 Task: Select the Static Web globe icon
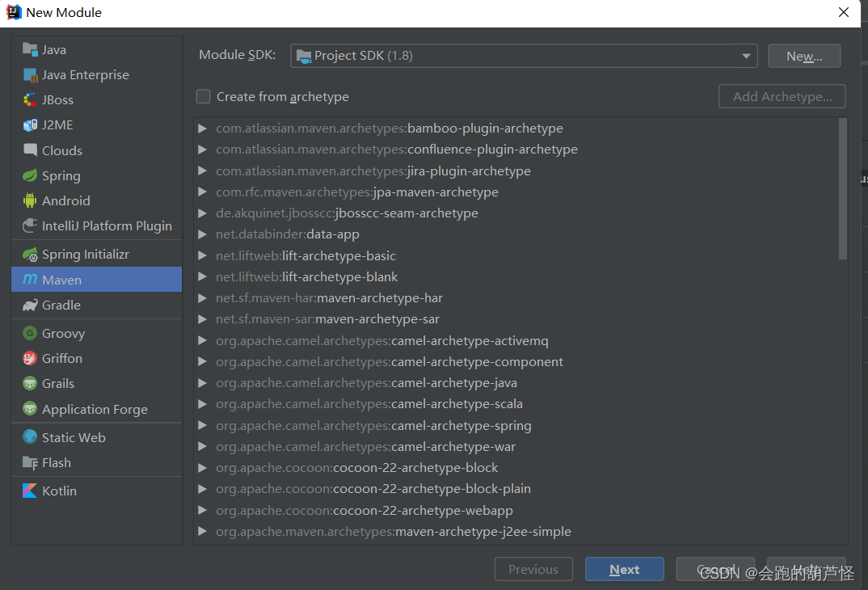coord(30,436)
